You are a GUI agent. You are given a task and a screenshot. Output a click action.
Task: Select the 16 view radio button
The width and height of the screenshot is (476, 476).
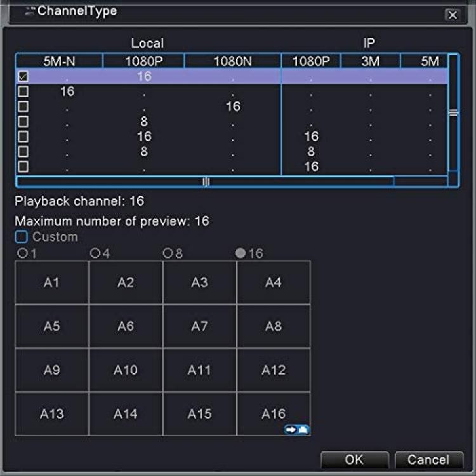[x=241, y=253]
